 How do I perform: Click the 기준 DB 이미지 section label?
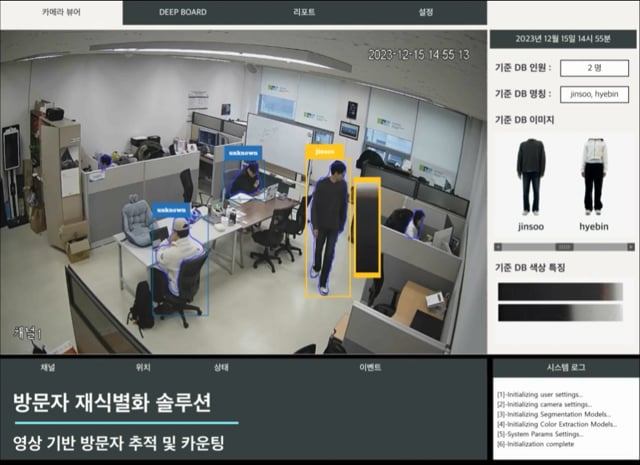(x=524, y=120)
